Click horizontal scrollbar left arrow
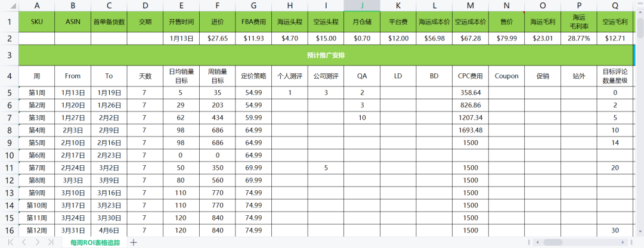644x248 pixels. coord(538,243)
